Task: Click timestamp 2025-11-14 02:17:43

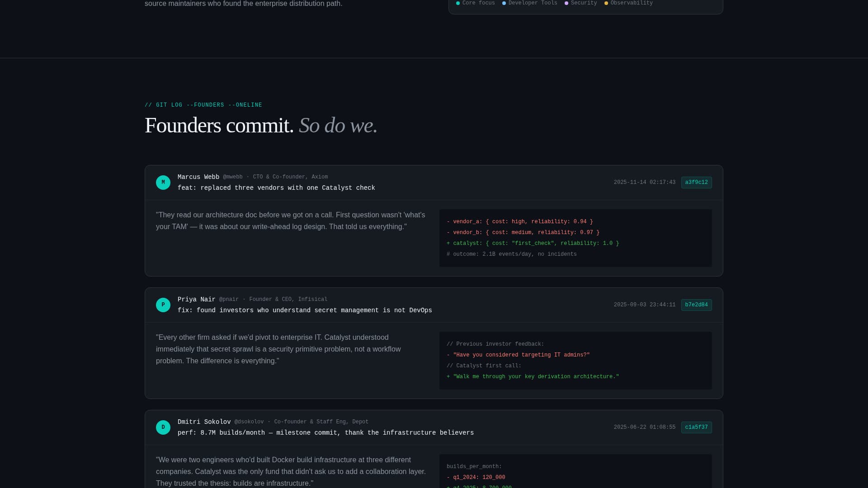Action: pos(645,183)
